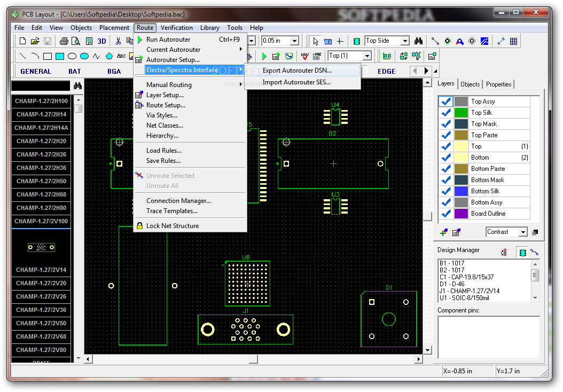Viewport: 563px width, 392px height.
Task: Toggle the Bottom Mask layer checkbox
Action: point(446,180)
